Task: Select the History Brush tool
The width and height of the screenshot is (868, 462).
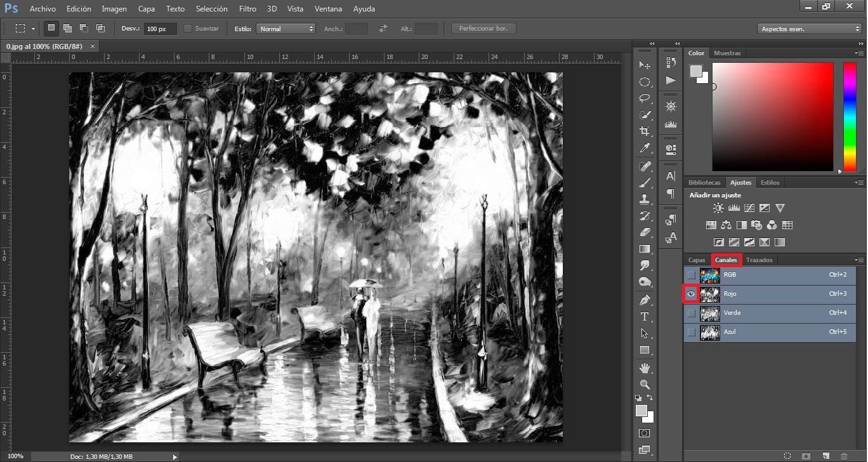Action: (645, 216)
